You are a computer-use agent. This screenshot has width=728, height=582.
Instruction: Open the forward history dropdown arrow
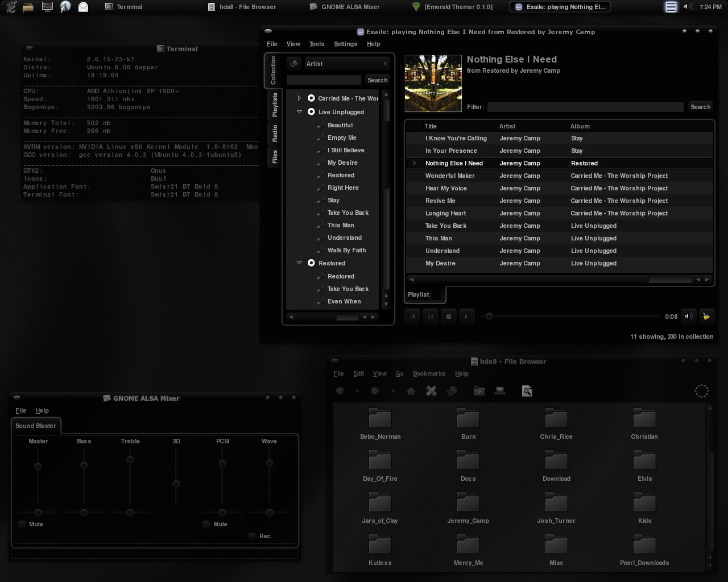(393, 391)
